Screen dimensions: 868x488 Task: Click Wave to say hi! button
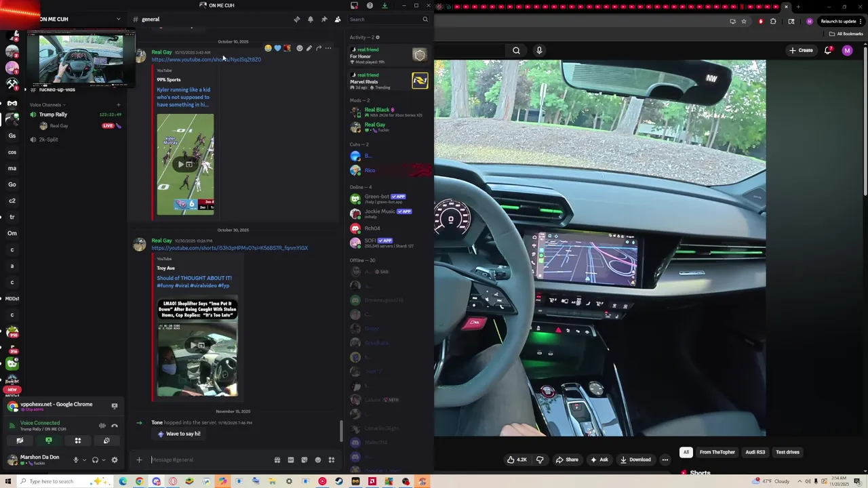point(179,434)
